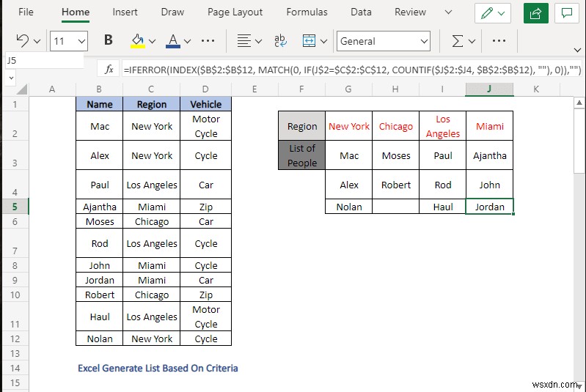Switch to the Draw tab
This screenshot has width=586, height=392.
coord(172,12)
